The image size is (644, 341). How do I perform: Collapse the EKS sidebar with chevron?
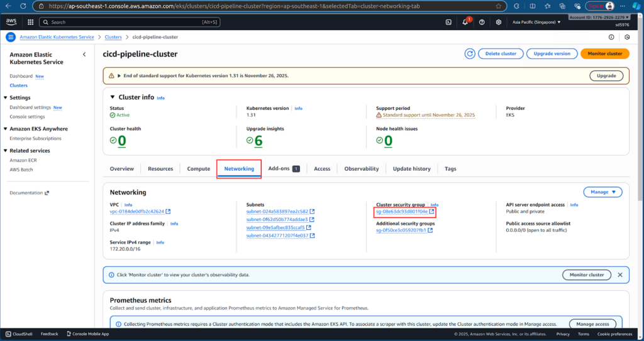pos(84,55)
